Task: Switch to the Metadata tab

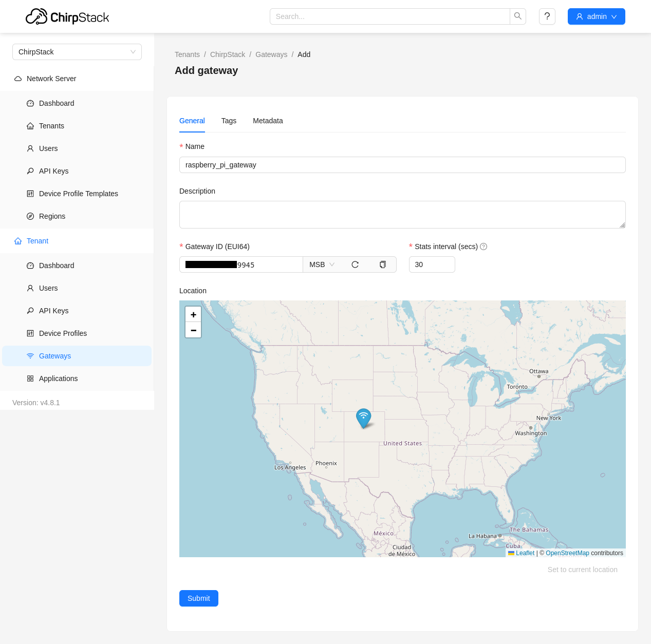Action: tap(268, 121)
